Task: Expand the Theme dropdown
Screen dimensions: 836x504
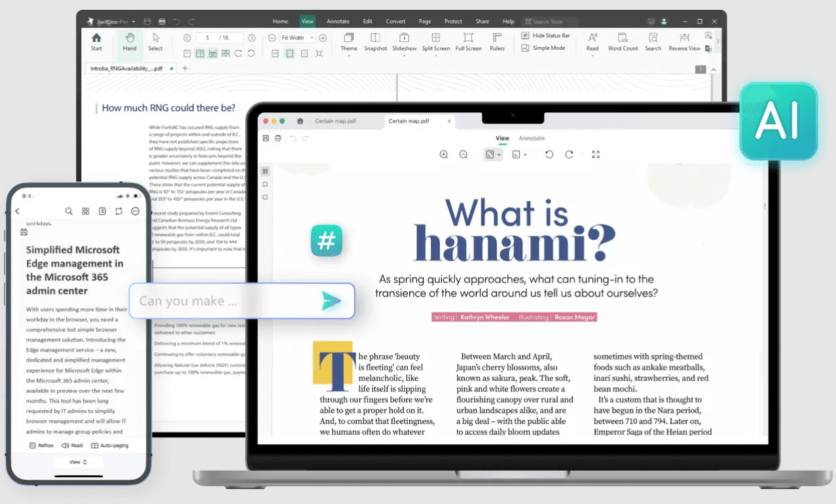Action: (349, 41)
